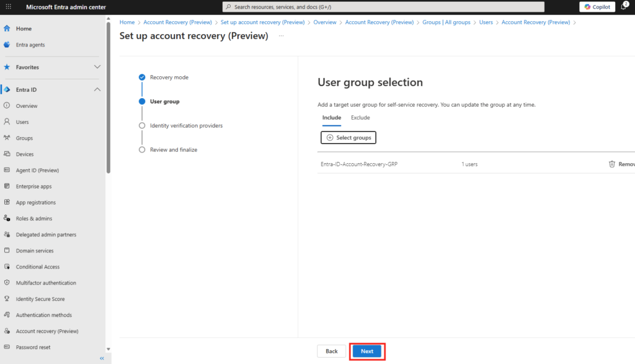Click the completed Recovery mode step

pyautogui.click(x=169, y=78)
